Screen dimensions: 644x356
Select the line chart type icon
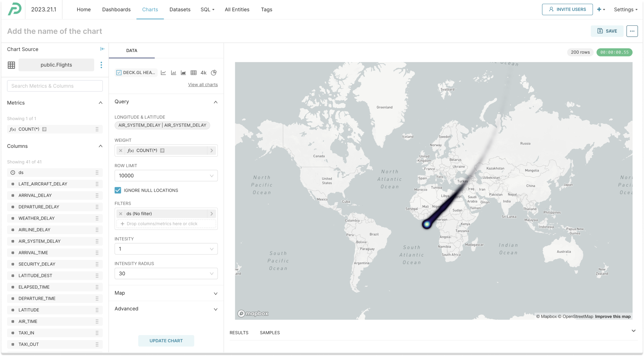click(x=163, y=73)
